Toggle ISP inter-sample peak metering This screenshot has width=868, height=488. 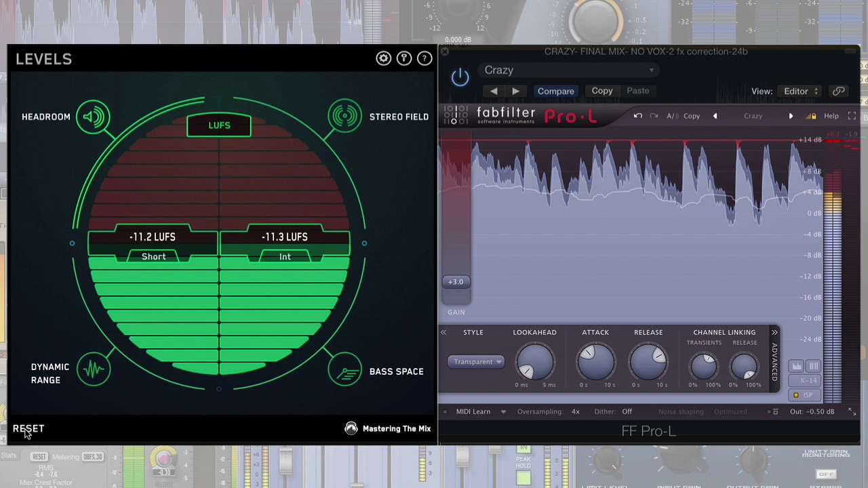click(804, 395)
